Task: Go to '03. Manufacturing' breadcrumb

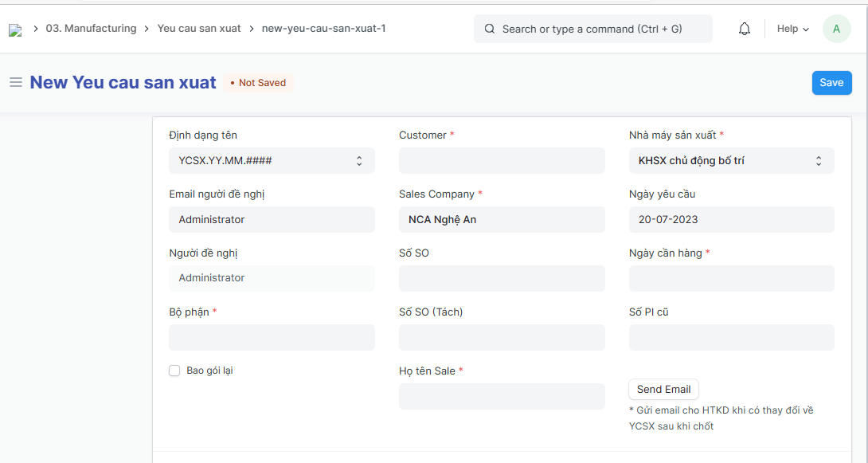Action: pyautogui.click(x=91, y=29)
